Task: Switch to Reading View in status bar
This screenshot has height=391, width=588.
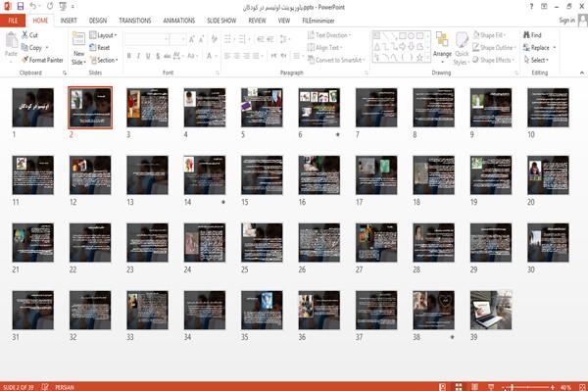Action: pyautogui.click(x=474, y=387)
